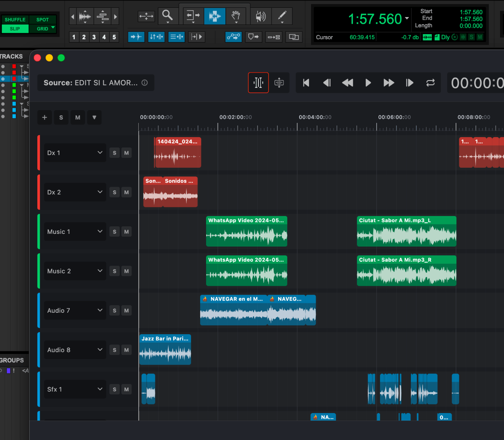Switch to Spot edit mode
This screenshot has width=504, height=440.
(x=42, y=19)
